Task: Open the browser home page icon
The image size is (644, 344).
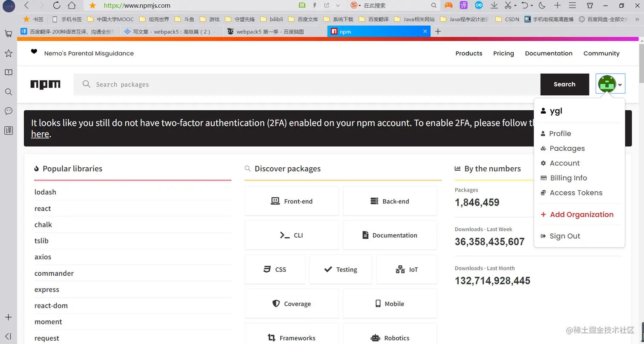Action: tap(72, 6)
